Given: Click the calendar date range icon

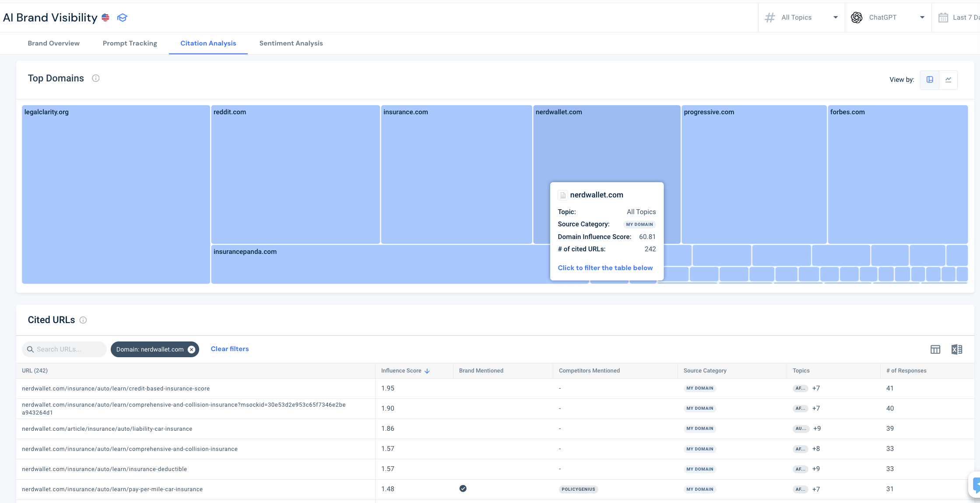Looking at the screenshot, I should 943,18.
